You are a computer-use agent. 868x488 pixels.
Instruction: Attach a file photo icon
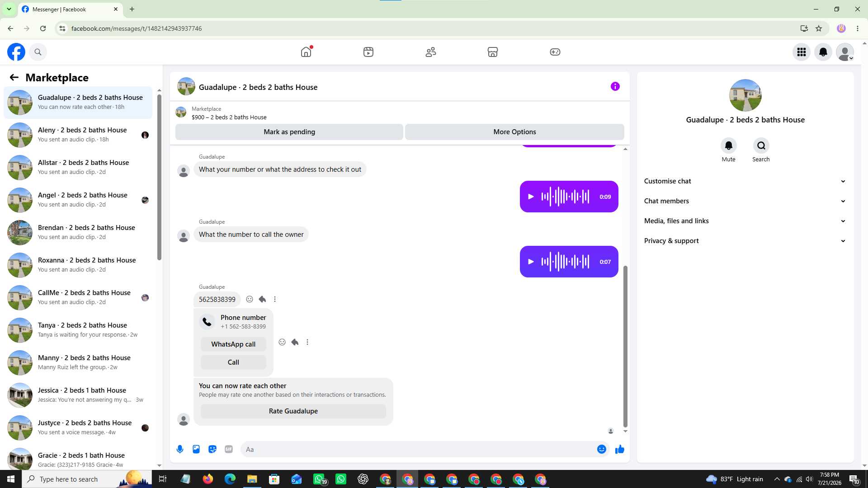tap(196, 449)
